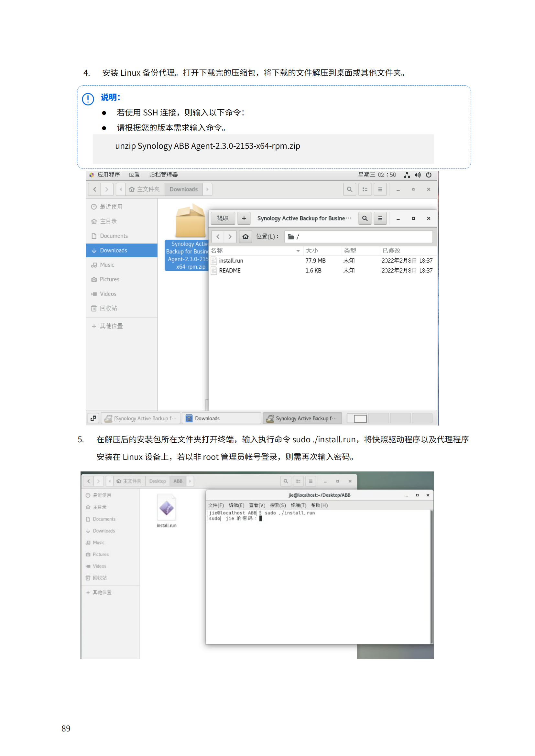Sort by 已修改 column header

409,251
